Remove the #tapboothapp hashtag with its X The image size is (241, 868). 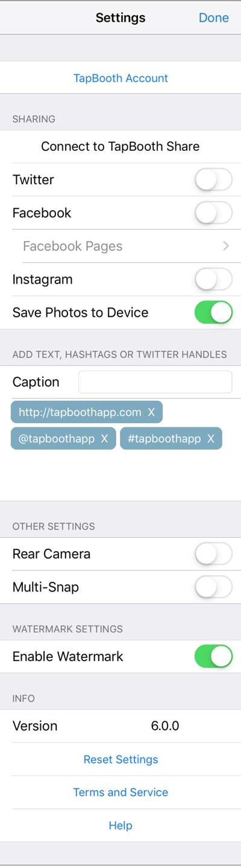pos(211,439)
